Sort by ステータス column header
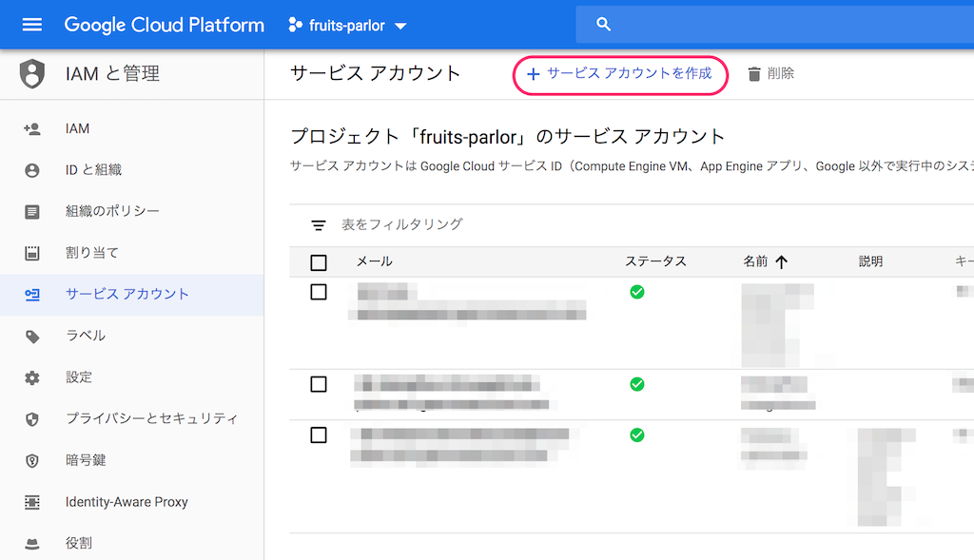The image size is (974, 560). pos(655,261)
